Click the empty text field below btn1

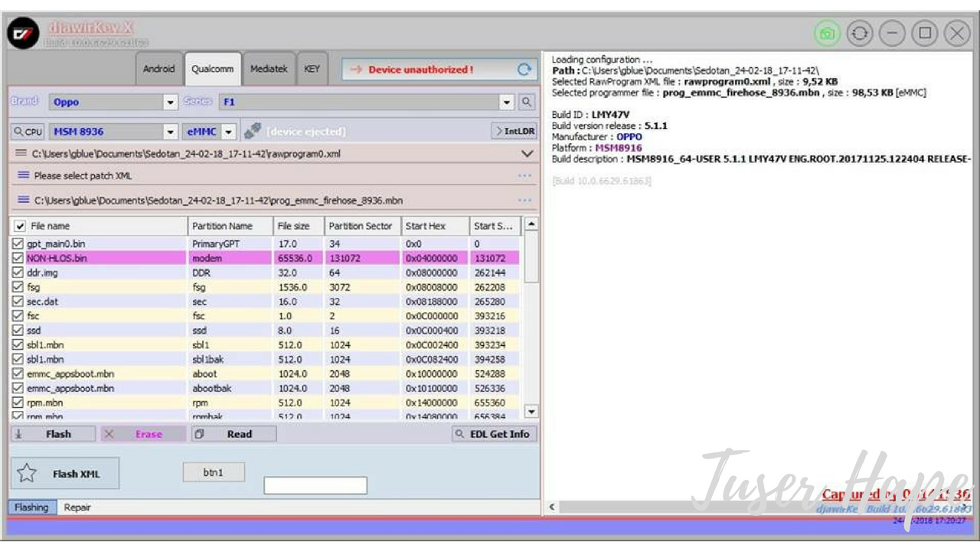pyautogui.click(x=315, y=485)
